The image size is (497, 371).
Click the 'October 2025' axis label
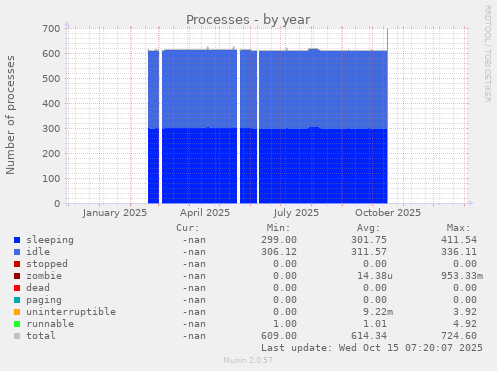click(388, 213)
